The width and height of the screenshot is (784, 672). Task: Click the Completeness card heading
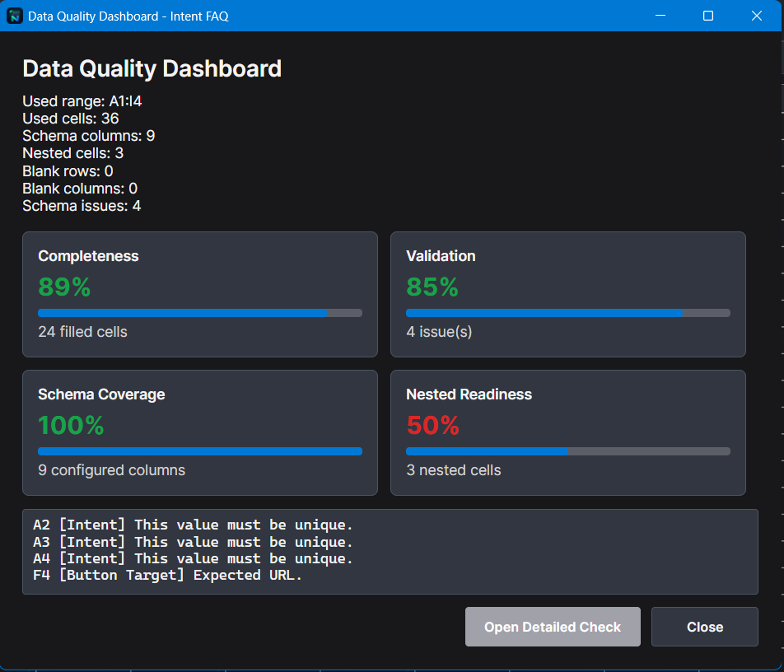pyautogui.click(x=88, y=256)
